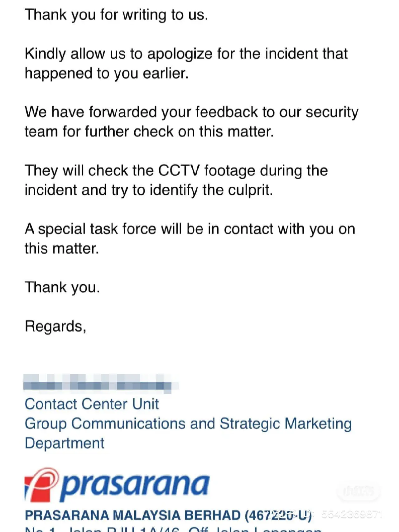This screenshot has width=399, height=532.
Task: Click the word 'Department' in signature
Action: coord(65,443)
